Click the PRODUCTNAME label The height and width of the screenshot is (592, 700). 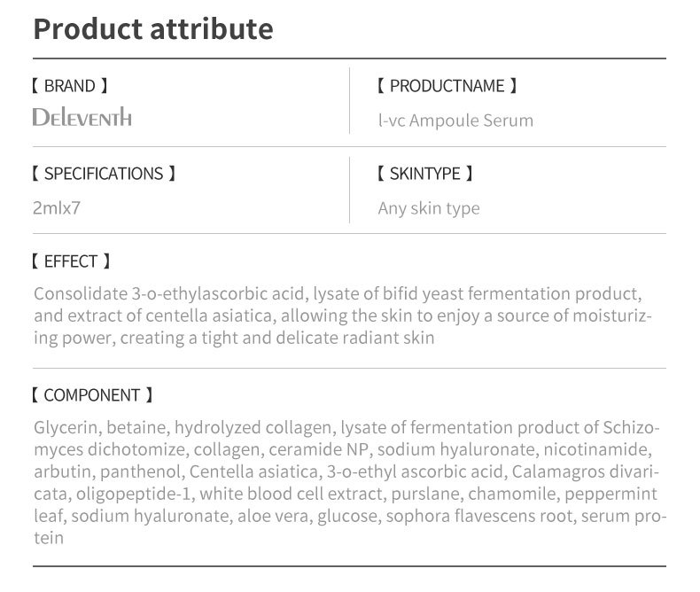[447, 86]
